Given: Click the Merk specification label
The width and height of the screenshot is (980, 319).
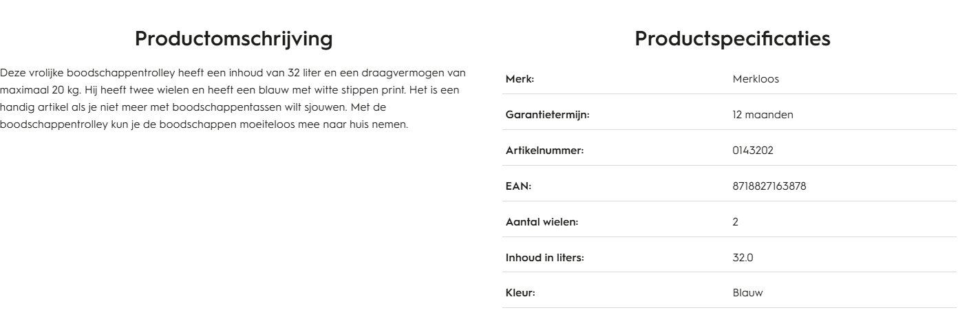Looking at the screenshot, I should 520,78.
